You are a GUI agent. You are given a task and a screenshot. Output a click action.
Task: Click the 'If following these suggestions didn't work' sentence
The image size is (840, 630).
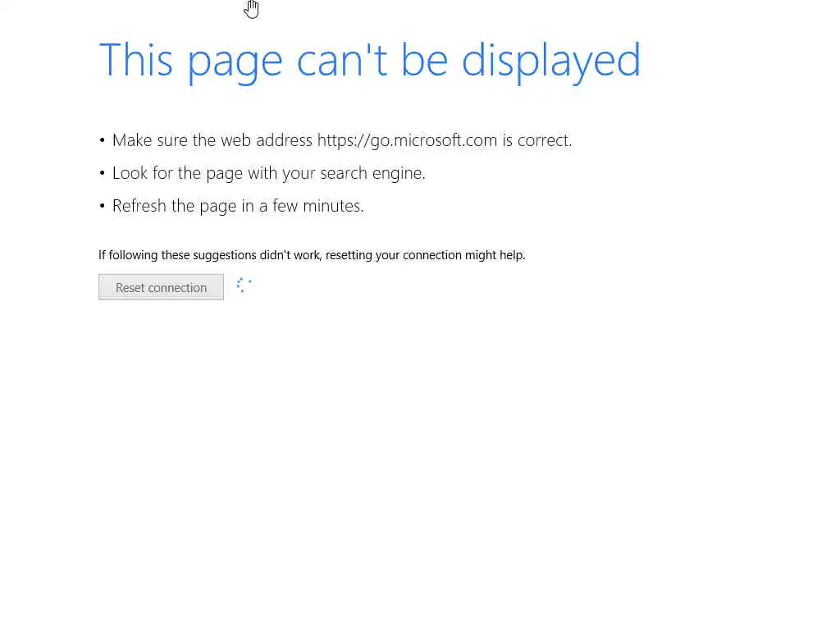(x=312, y=255)
